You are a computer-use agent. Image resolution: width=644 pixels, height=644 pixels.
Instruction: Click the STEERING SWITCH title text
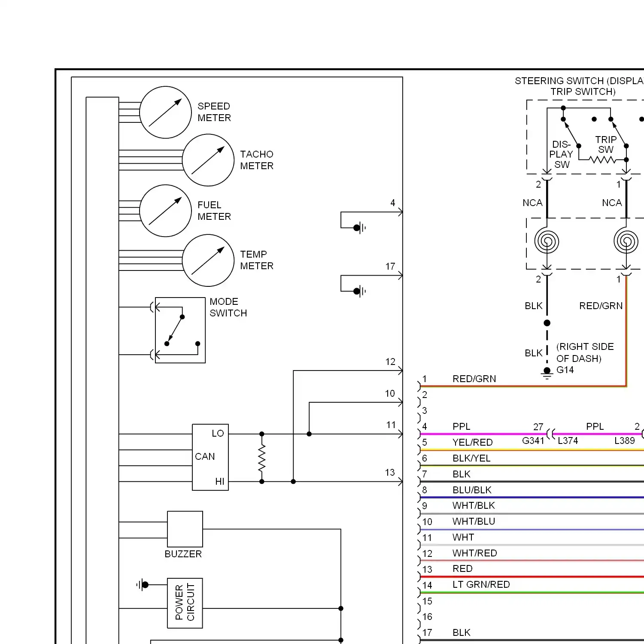coord(579,86)
